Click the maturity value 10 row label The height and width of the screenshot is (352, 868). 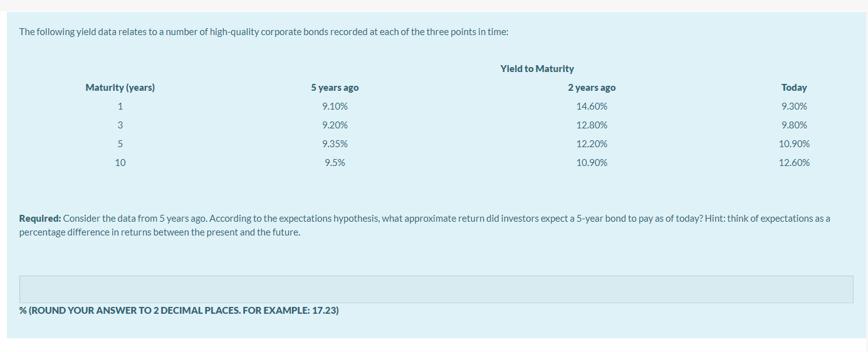pos(120,163)
